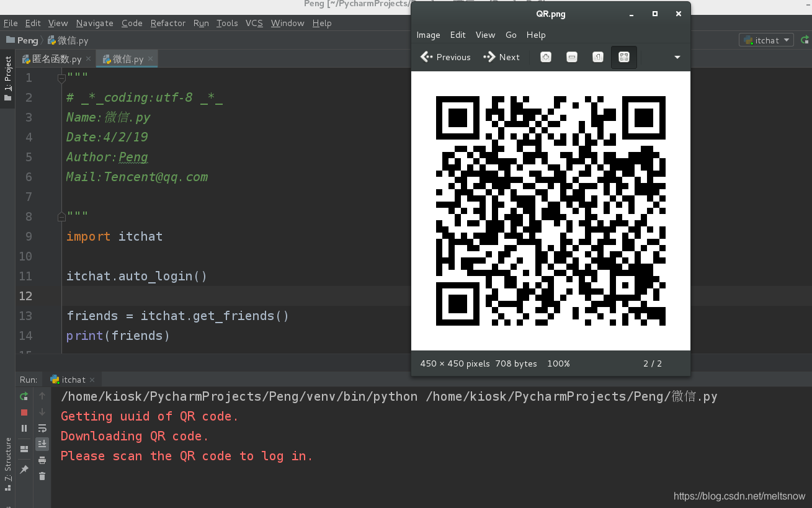The width and height of the screenshot is (812, 508).
Task: Open Image menu in QR.png window
Action: point(428,35)
